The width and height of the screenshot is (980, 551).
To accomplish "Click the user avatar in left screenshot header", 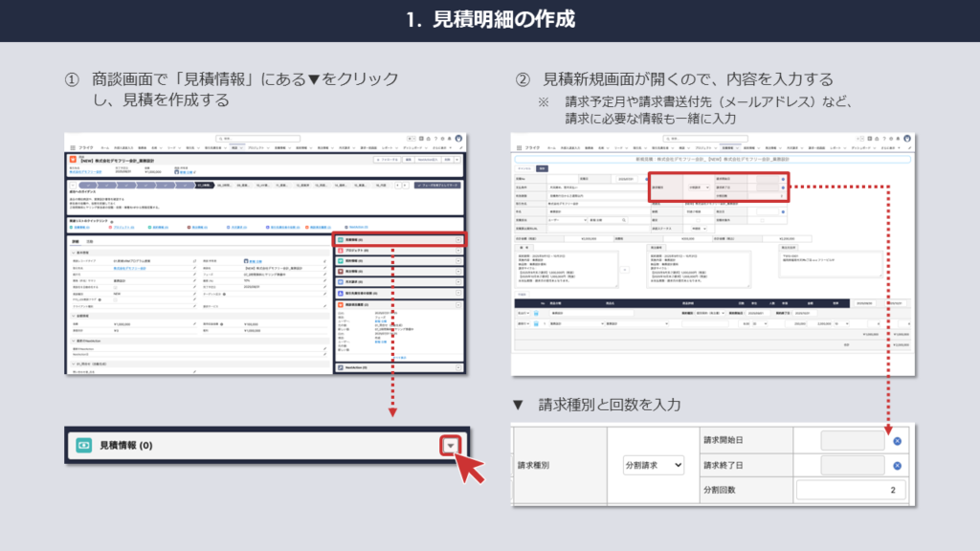I will click(458, 138).
